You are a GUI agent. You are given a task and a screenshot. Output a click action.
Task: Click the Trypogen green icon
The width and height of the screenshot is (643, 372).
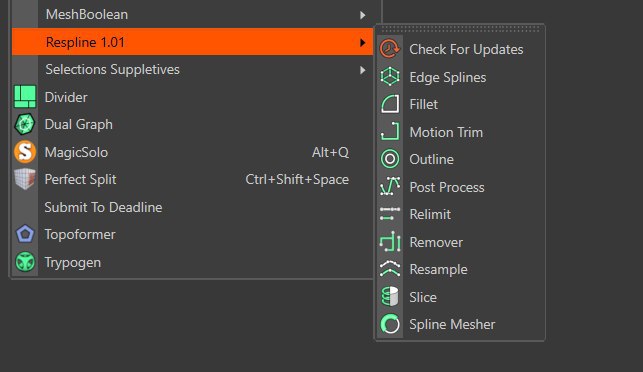coord(25,262)
